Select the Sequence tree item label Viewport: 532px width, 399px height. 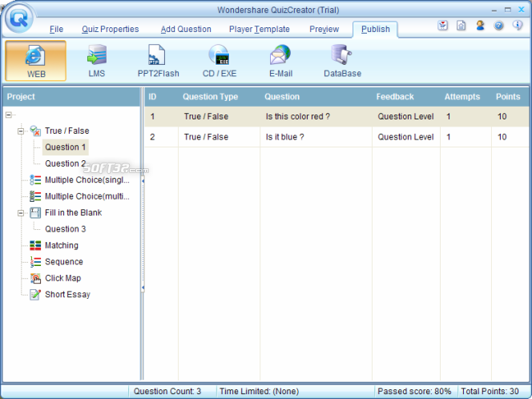click(x=64, y=261)
